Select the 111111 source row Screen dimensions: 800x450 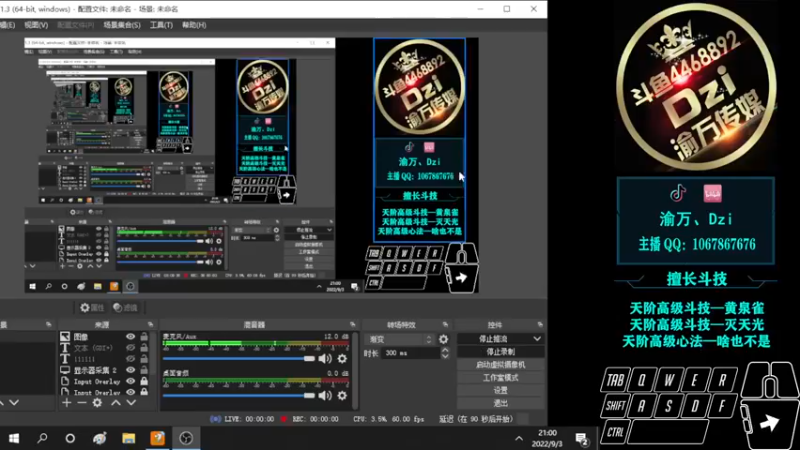105,359
